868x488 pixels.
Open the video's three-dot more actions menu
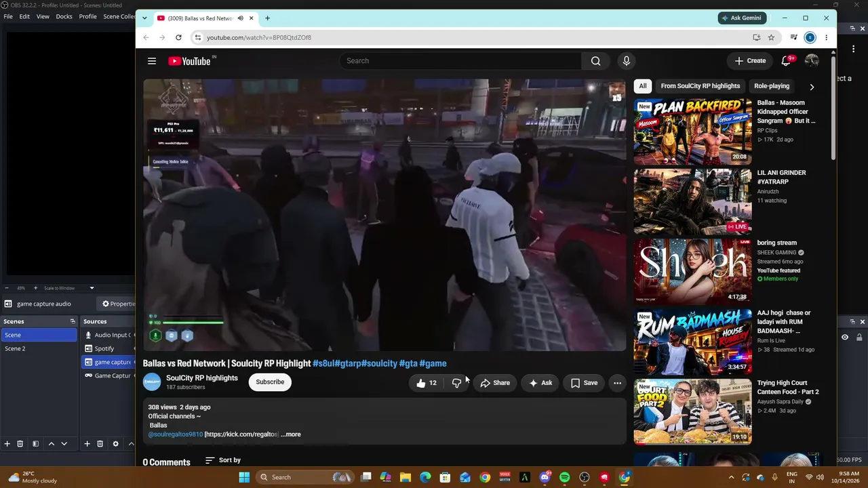(x=617, y=383)
